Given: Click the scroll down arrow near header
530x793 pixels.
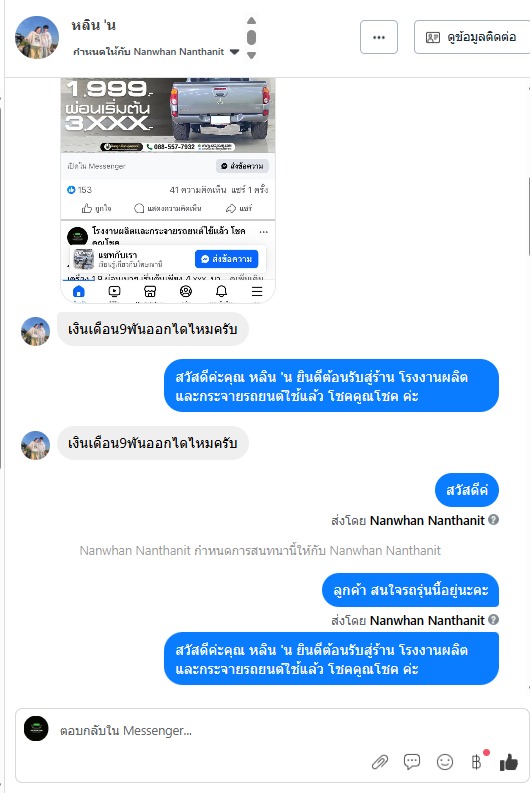Looking at the screenshot, I should pyautogui.click(x=251, y=55).
